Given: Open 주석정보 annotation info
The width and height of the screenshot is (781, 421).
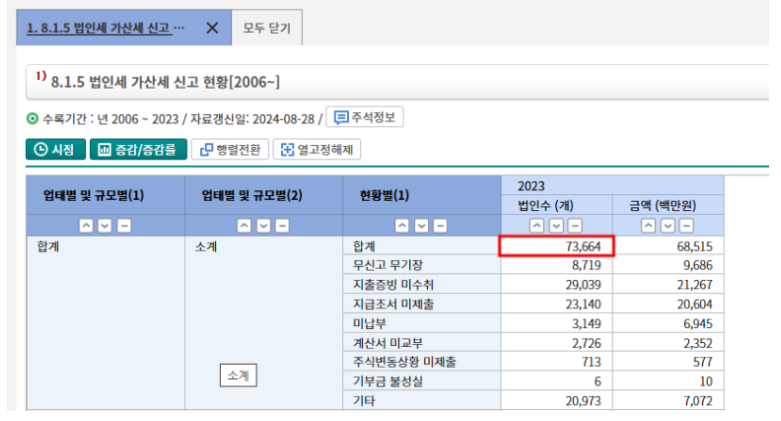Looking at the screenshot, I should click(x=365, y=118).
